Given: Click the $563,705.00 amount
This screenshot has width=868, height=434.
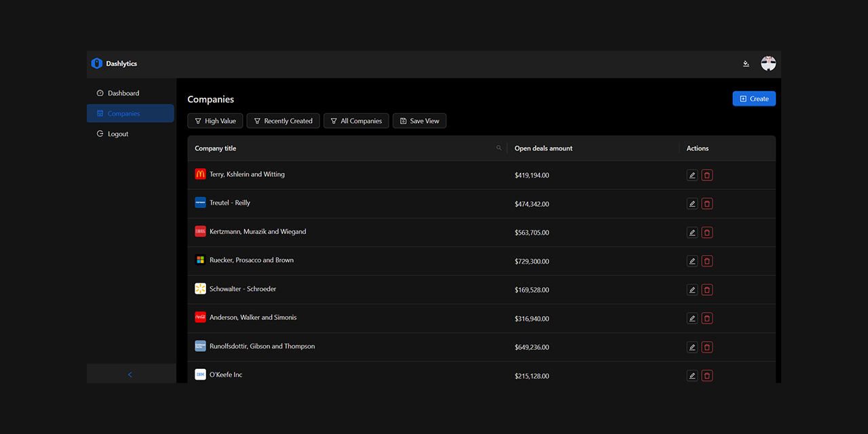Looking at the screenshot, I should pyautogui.click(x=532, y=233).
